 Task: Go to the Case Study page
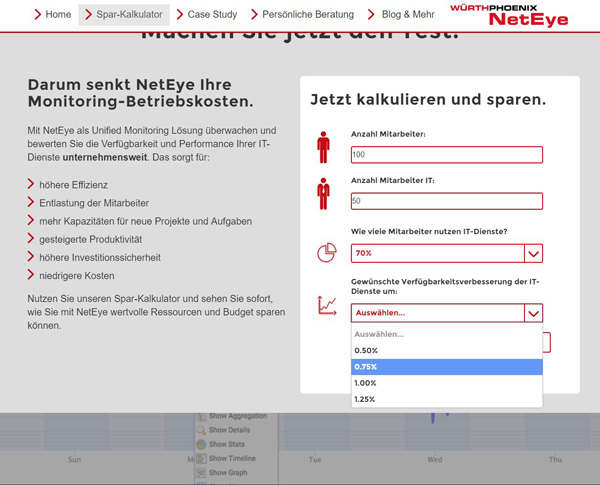[207, 15]
